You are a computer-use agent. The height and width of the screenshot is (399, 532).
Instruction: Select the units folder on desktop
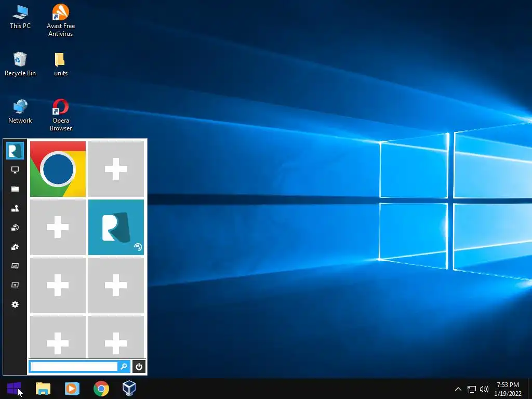click(x=61, y=64)
